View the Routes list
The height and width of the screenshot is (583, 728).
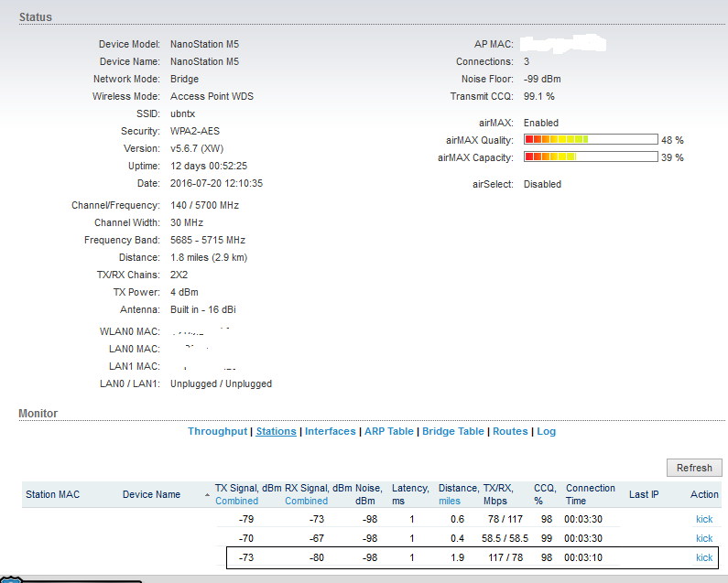point(510,431)
